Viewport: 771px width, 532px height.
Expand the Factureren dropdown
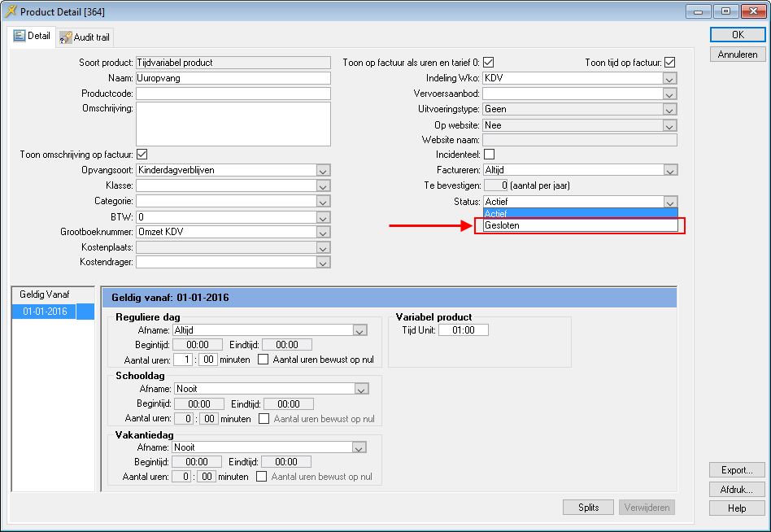pyautogui.click(x=669, y=170)
